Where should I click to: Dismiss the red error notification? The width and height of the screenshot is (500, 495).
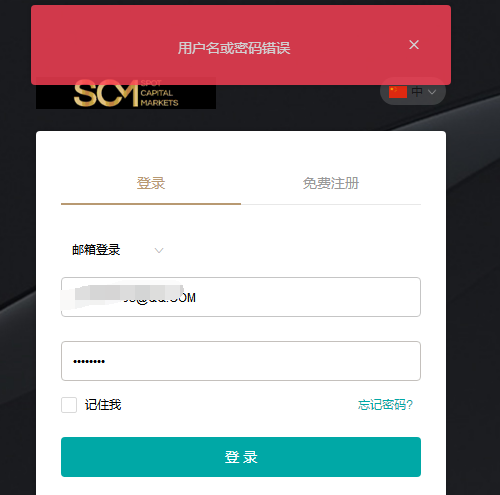(x=414, y=45)
